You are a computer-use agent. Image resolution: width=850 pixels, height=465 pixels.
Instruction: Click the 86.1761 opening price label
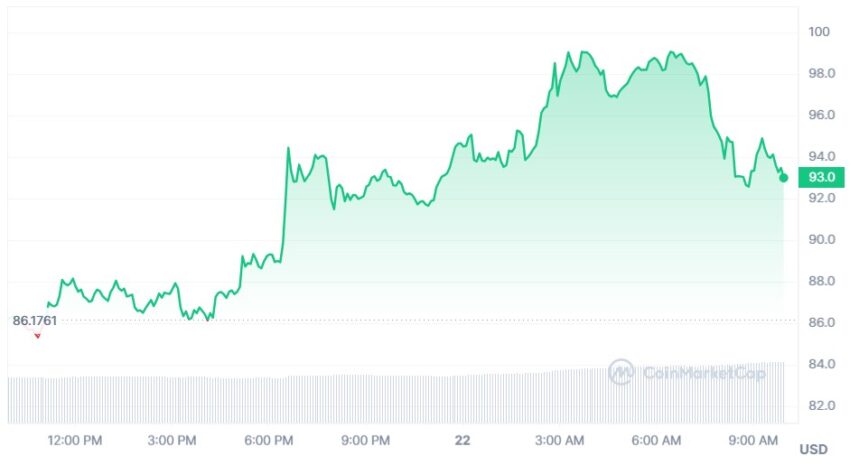(x=35, y=321)
